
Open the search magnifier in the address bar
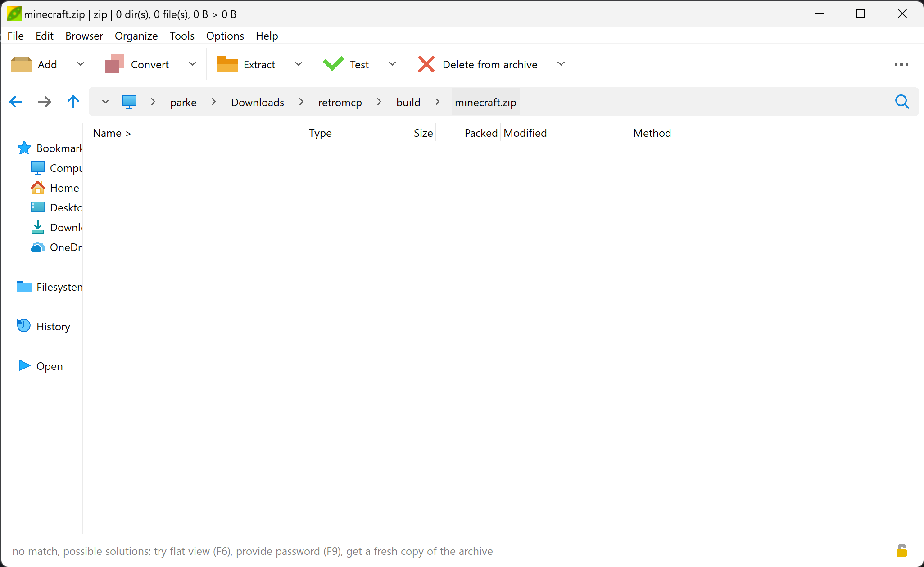(x=902, y=102)
